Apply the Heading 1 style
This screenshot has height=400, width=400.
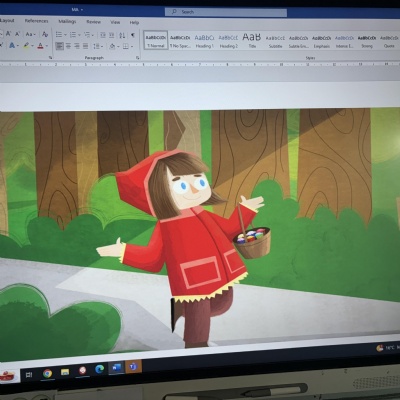point(204,41)
